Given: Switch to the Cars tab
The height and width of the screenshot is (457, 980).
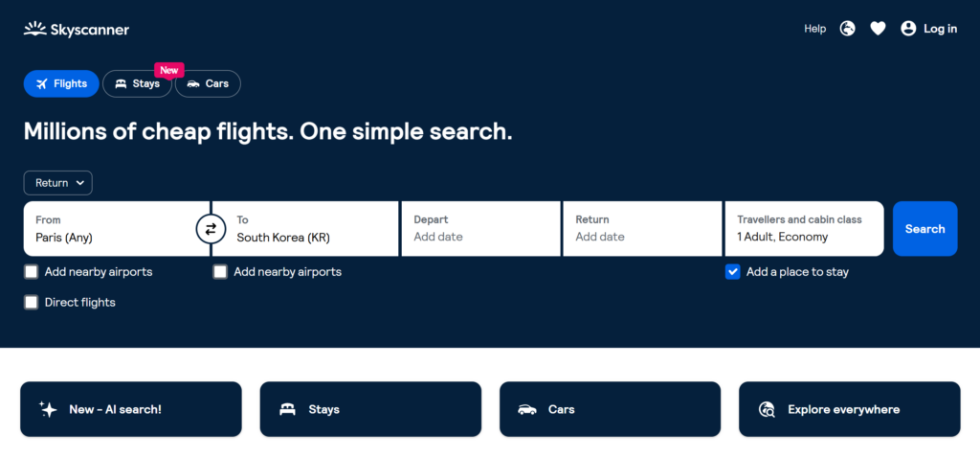Looking at the screenshot, I should pos(208,84).
